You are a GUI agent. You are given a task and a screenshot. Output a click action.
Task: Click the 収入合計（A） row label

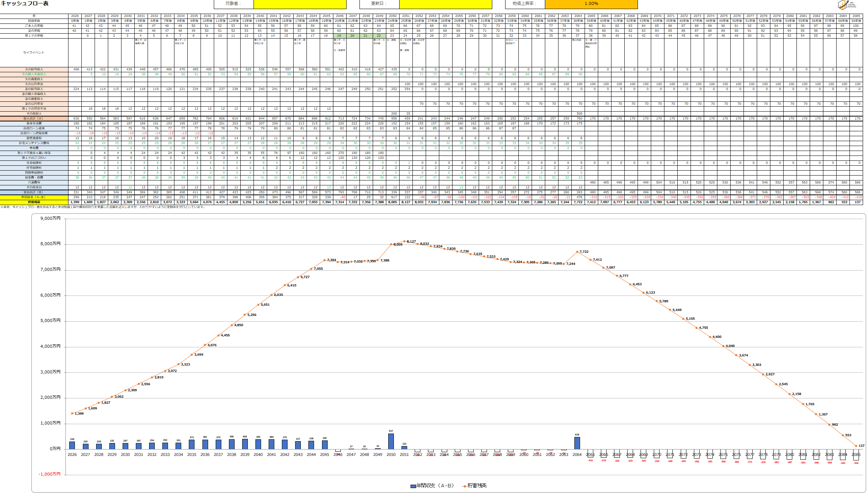coord(34,118)
